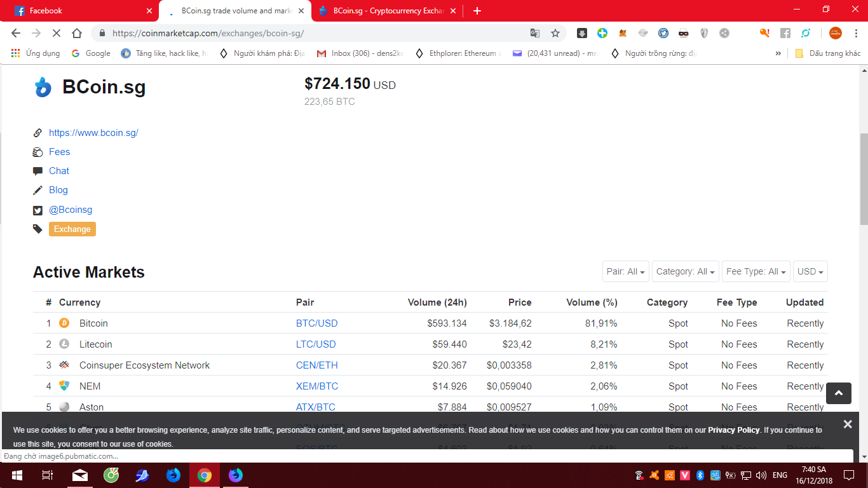Open the Blog link

click(58, 190)
